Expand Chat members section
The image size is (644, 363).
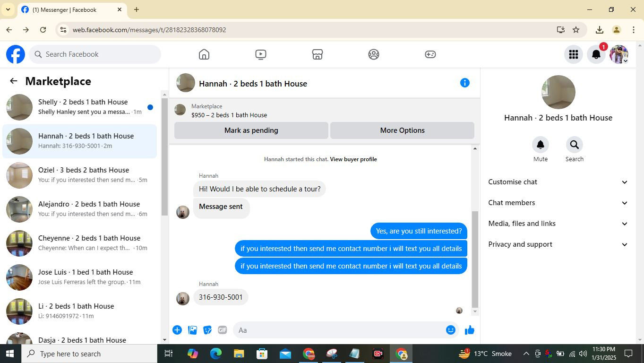click(558, 203)
